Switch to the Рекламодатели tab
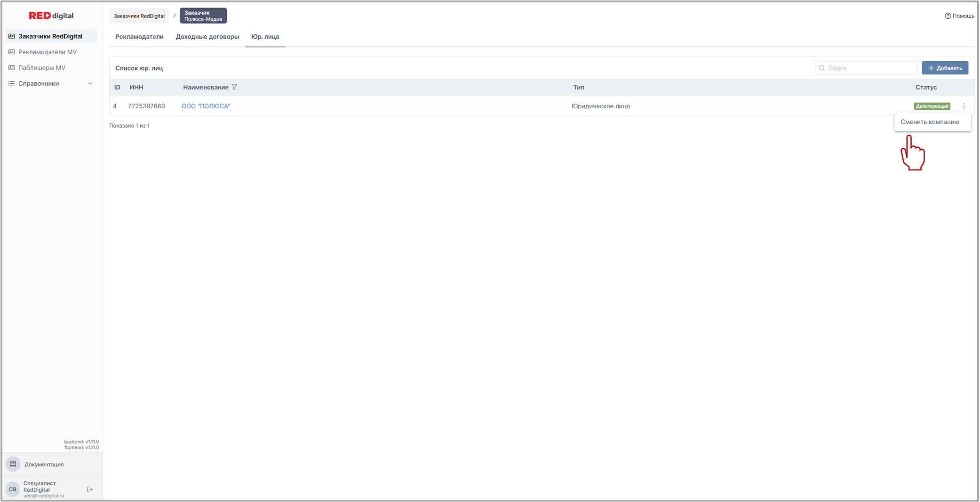980x502 pixels. 139,37
